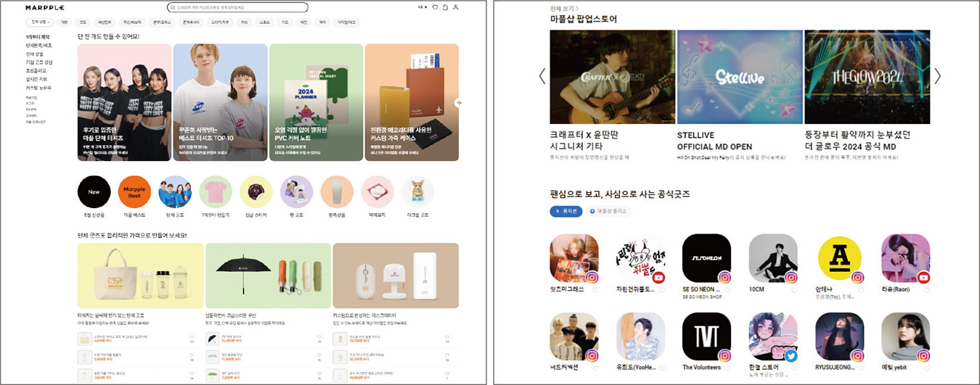980x385 pixels.
Task: Open the desk interior mouse and lamp card
Action: coord(396,276)
